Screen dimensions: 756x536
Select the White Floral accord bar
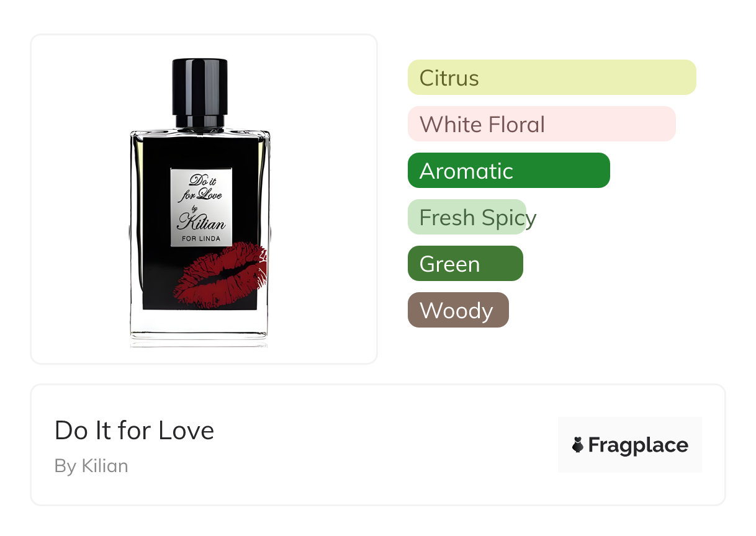(x=542, y=124)
